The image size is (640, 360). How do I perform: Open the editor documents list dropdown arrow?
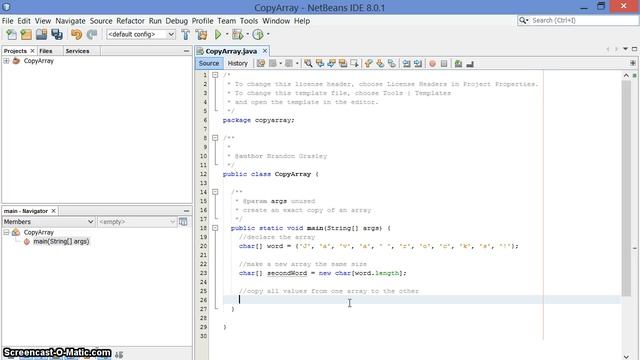coord(625,49)
